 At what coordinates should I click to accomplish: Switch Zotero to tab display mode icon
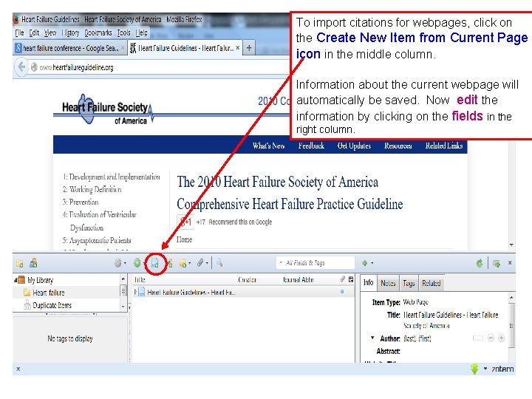[497, 263]
